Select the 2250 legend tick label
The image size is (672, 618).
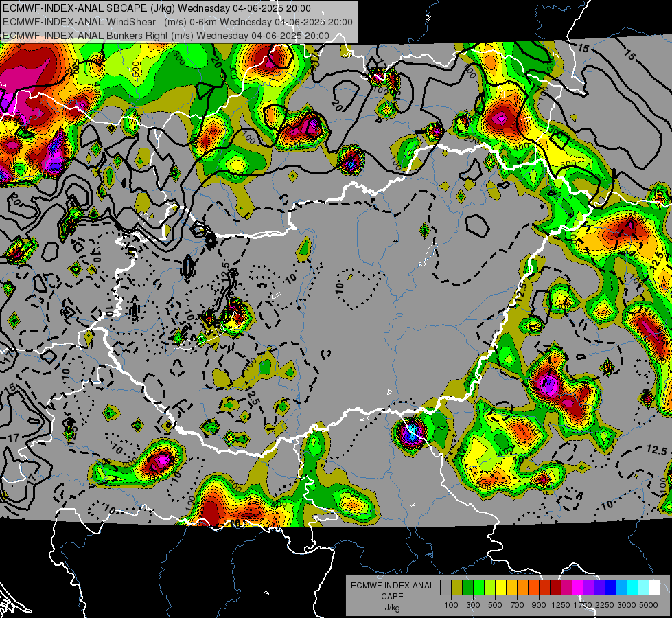(605, 605)
